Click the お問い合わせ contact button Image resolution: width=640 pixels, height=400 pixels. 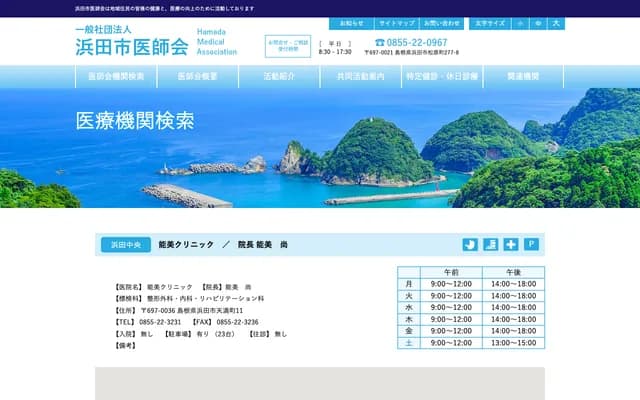click(x=441, y=22)
